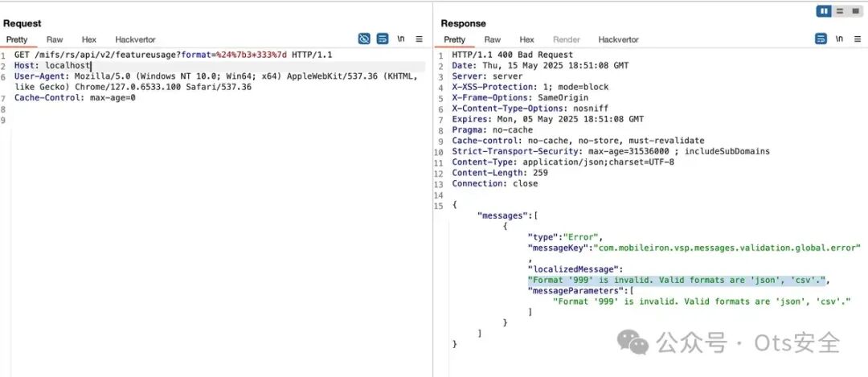Toggle hide non-printable characters icon in Request

[364, 39]
